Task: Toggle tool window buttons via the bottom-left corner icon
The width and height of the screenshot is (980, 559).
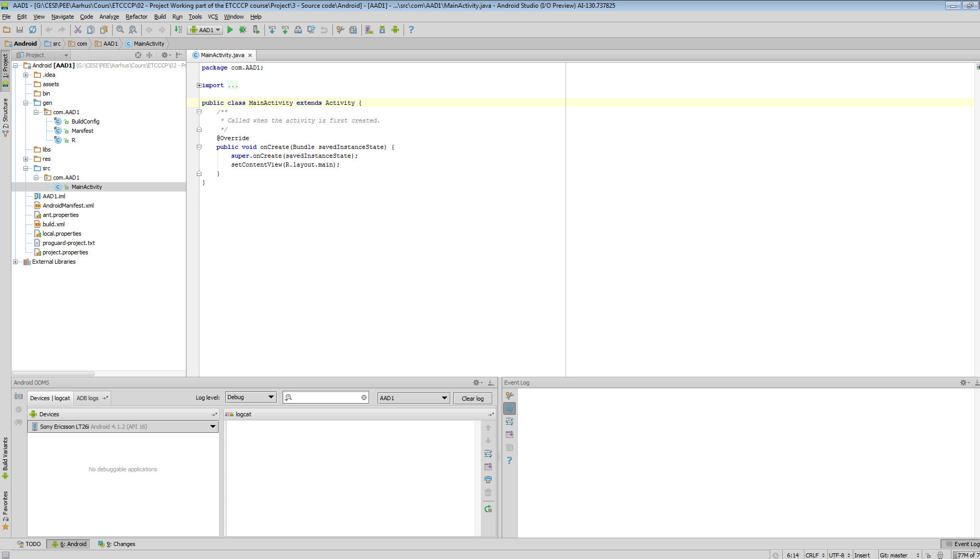Action: [x=5, y=555]
